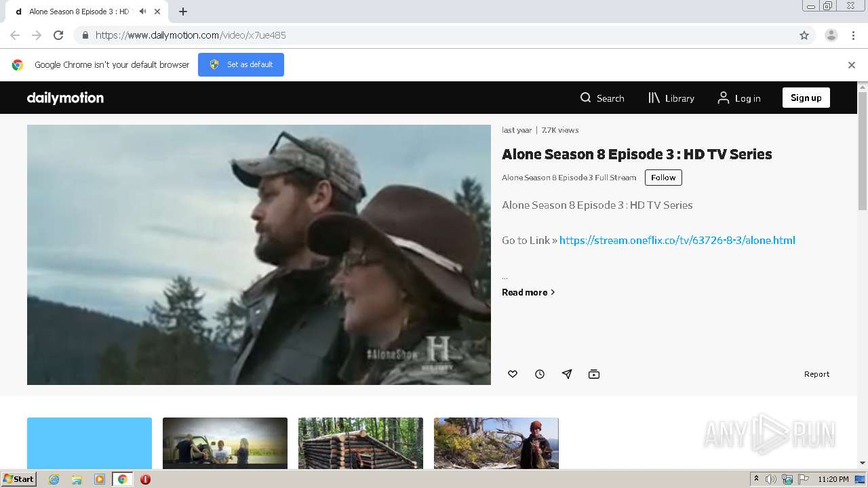
Task: Play the main Alone video
Action: coord(259,255)
